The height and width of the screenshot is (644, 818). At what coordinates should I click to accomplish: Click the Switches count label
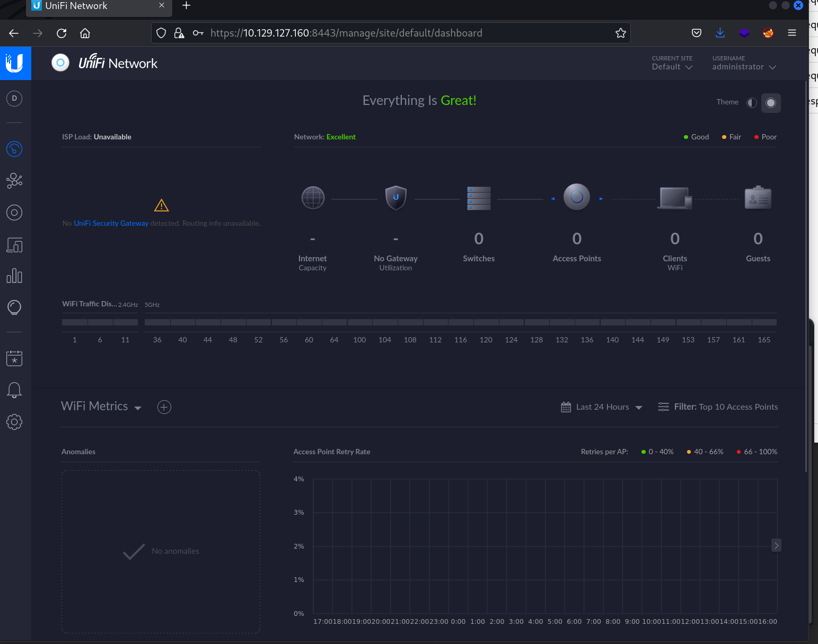[x=479, y=259]
